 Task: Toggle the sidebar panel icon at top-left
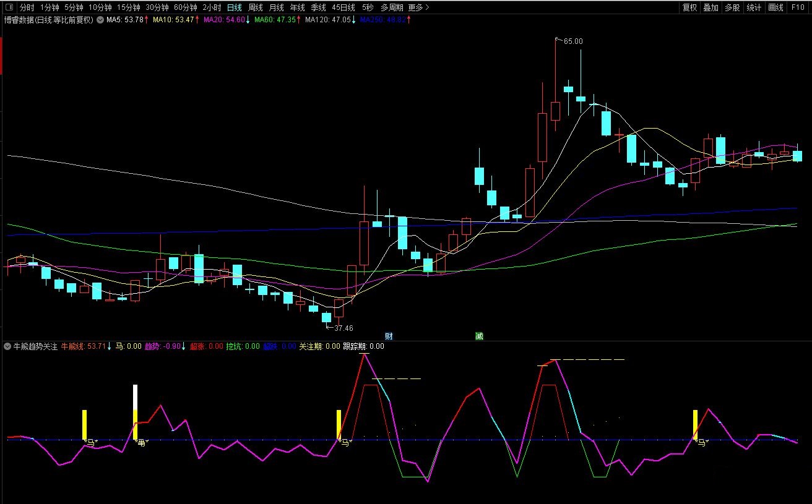(x=9, y=7)
